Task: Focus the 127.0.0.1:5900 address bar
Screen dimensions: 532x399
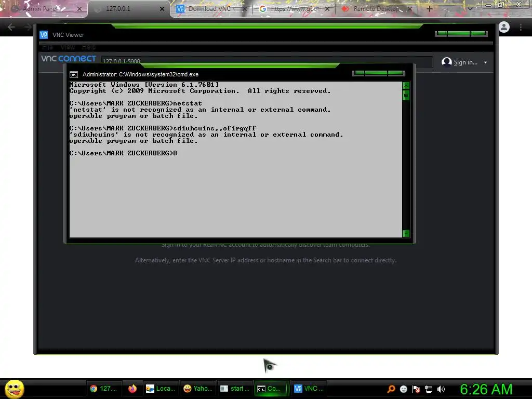Action: pyautogui.click(x=267, y=61)
